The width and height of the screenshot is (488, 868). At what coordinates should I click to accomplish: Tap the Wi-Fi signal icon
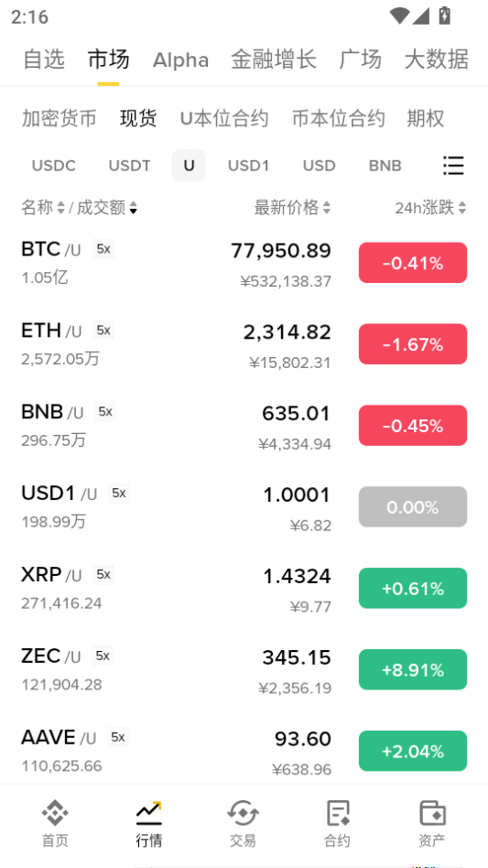click(x=398, y=16)
